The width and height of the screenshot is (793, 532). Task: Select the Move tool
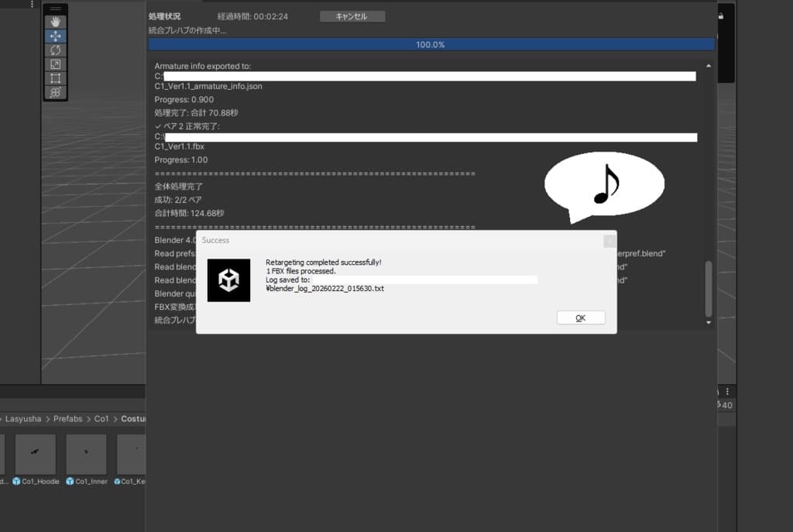(55, 36)
